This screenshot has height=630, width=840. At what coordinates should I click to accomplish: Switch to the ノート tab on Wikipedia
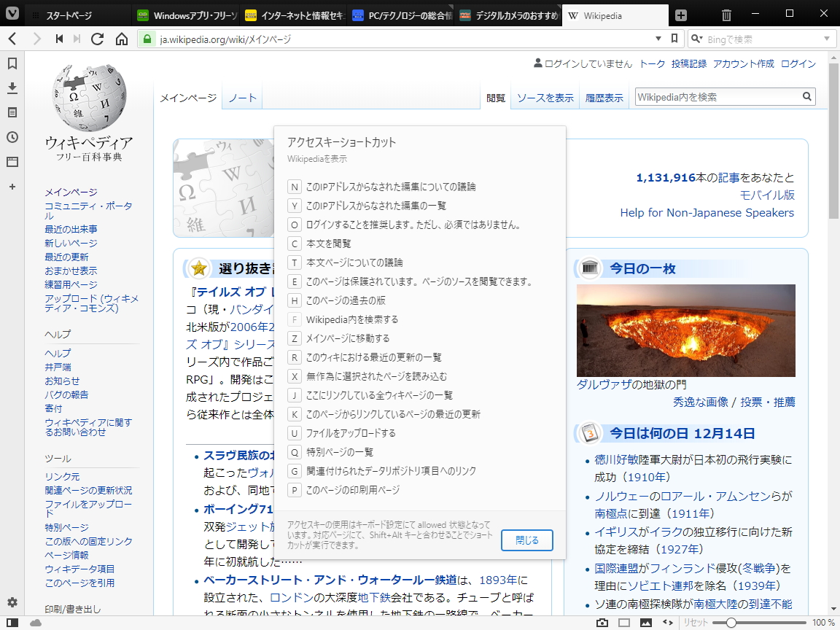point(241,96)
